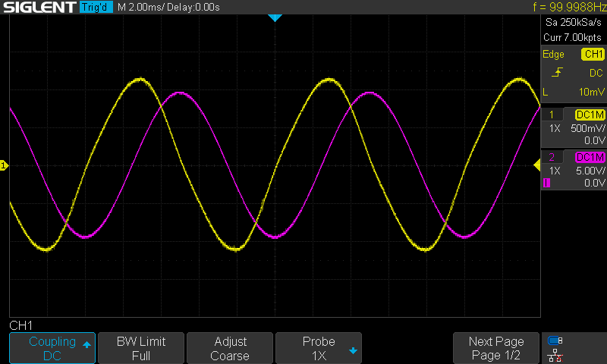Image resolution: width=607 pixels, height=364 pixels.
Task: Click the Curr 7.00kpts memory depth
Action: (x=573, y=37)
